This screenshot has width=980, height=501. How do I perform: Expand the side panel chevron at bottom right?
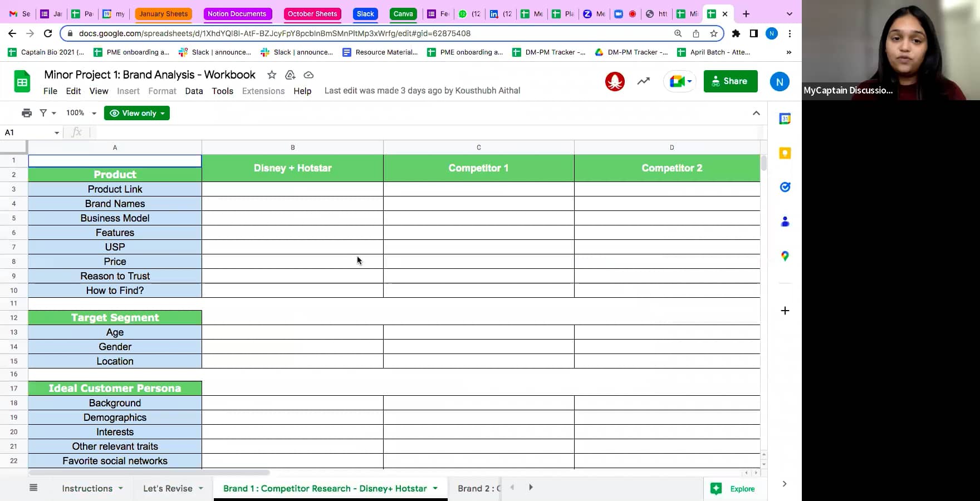pyautogui.click(x=785, y=484)
